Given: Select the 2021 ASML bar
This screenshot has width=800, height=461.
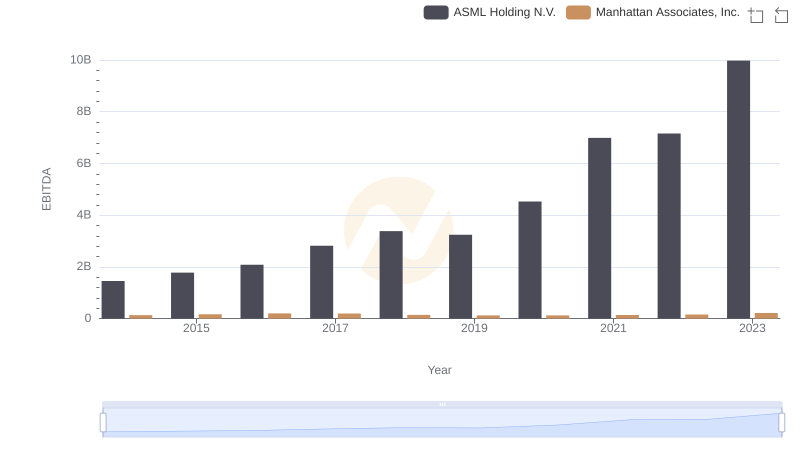Looking at the screenshot, I should [x=599, y=228].
